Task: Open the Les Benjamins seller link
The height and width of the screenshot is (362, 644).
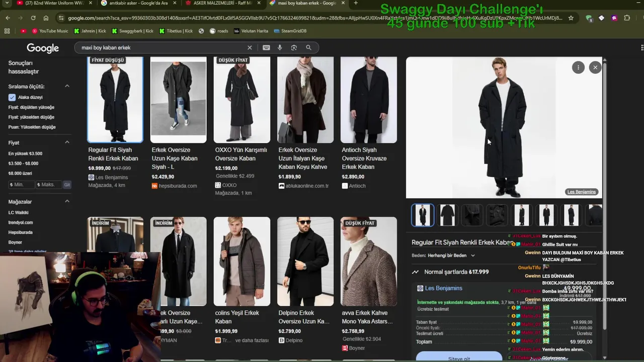Action: pyautogui.click(x=443, y=288)
